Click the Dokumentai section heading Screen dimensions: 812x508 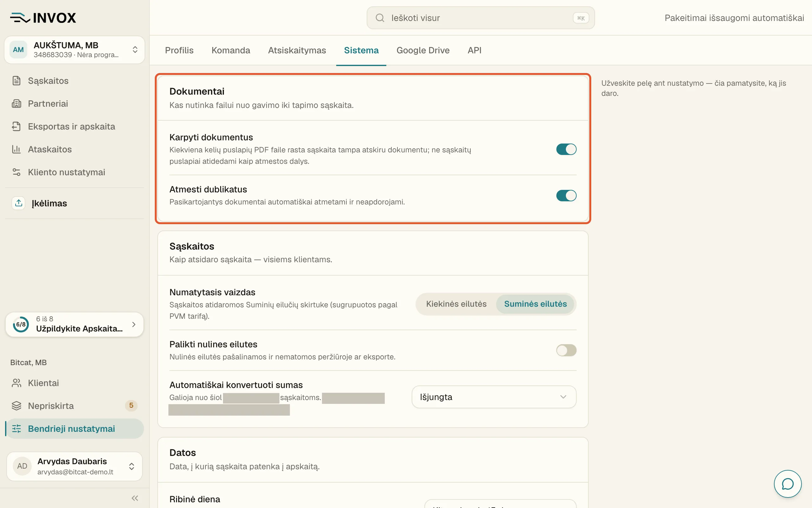click(197, 91)
